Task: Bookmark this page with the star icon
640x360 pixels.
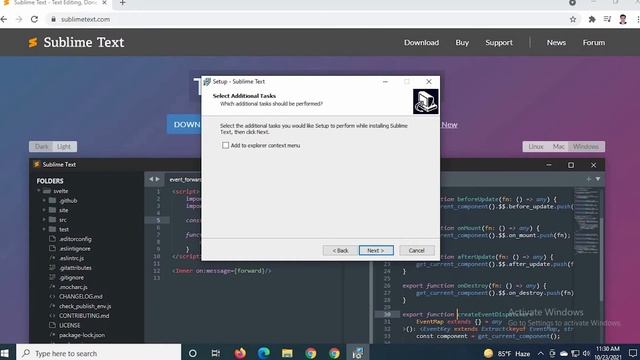Action: pos(573,19)
